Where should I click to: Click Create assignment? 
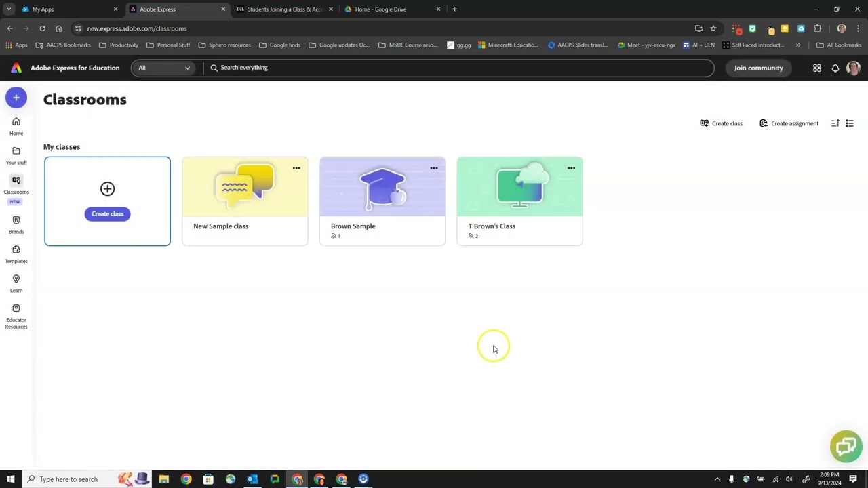pyautogui.click(x=789, y=123)
